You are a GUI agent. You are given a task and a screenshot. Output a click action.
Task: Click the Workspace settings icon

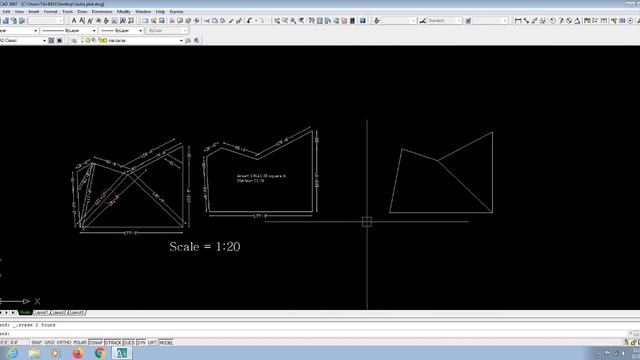(x=51, y=40)
